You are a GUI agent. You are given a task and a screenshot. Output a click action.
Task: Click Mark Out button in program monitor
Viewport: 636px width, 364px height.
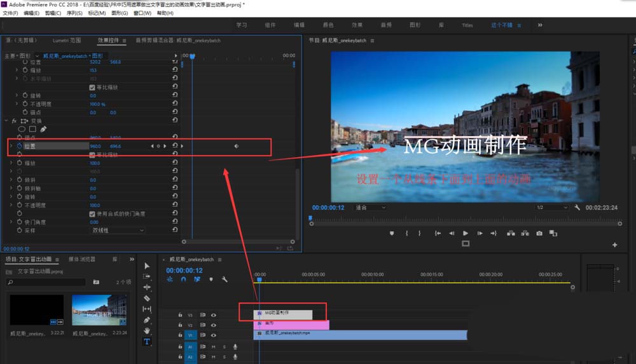pyautogui.click(x=419, y=233)
